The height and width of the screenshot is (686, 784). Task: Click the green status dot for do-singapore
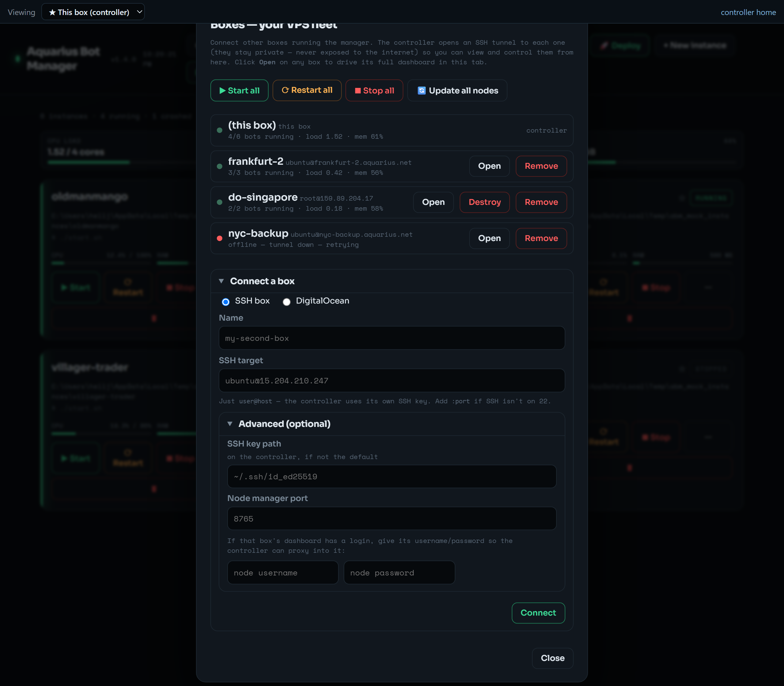click(x=219, y=202)
